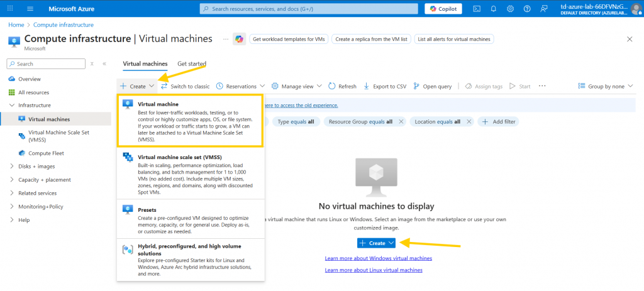The width and height of the screenshot is (644, 291).
Task: Remove the Resource Group equals all filter
Action: click(x=401, y=121)
